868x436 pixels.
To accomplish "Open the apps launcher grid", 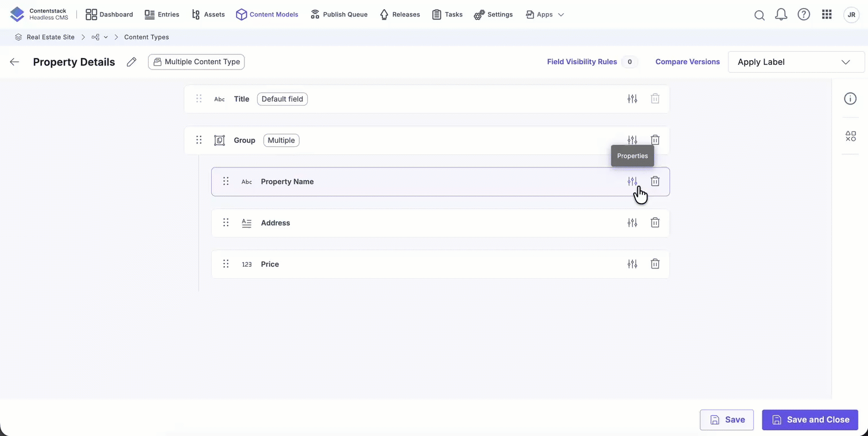I will click(x=827, y=14).
